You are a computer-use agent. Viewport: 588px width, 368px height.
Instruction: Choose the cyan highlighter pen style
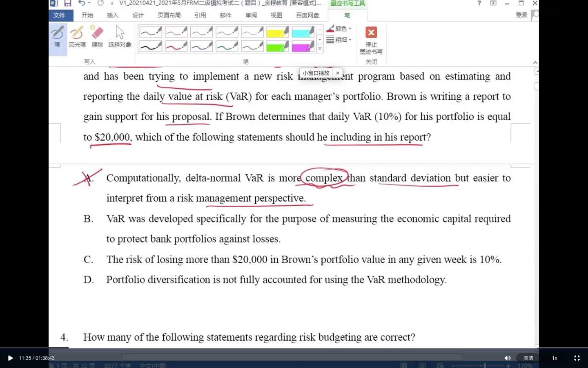pyautogui.click(x=303, y=31)
